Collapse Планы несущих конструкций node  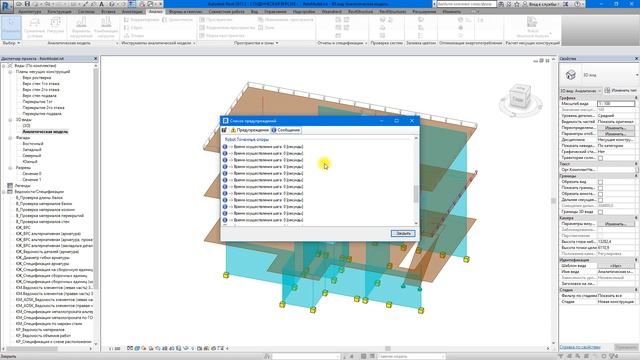[x=10, y=72]
